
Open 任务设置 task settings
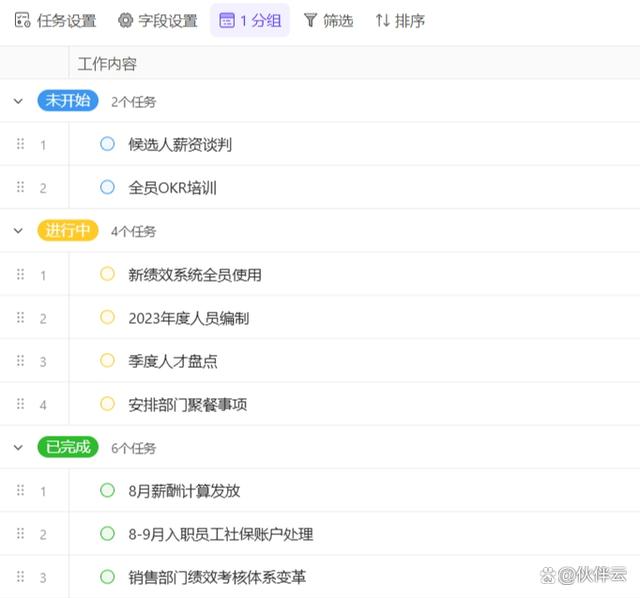pos(55,20)
